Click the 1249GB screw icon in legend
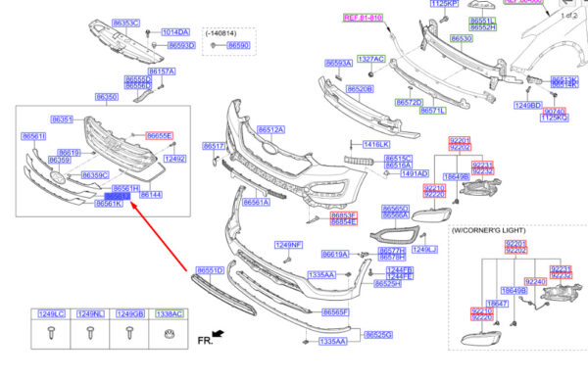 (129, 332)
